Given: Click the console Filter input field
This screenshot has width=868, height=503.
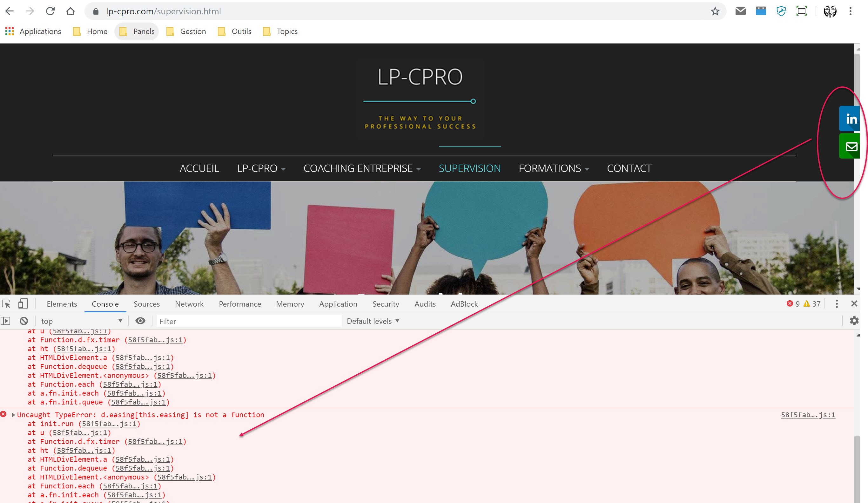Looking at the screenshot, I should pyautogui.click(x=248, y=321).
